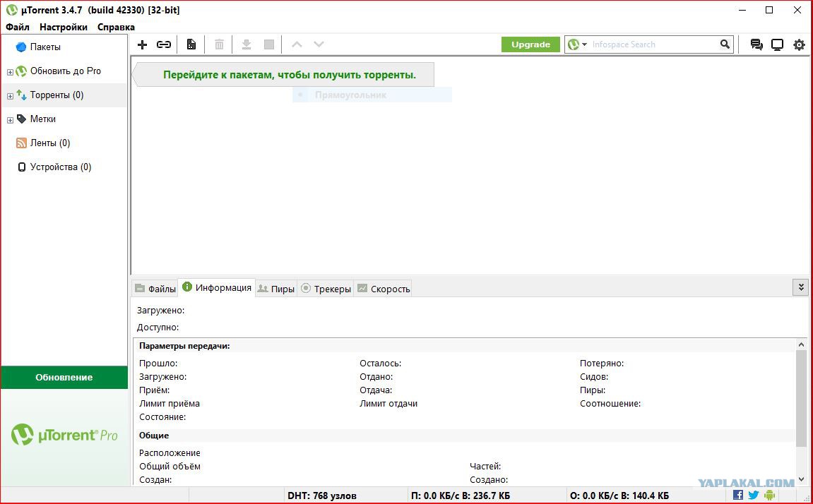The image size is (813, 504).
Task: Open search provider dropdown arrow
Action: pyautogui.click(x=584, y=44)
